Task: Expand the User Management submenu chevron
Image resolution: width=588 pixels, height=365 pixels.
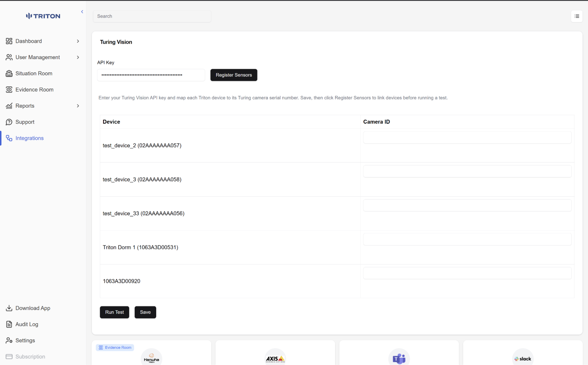Action: [78, 57]
